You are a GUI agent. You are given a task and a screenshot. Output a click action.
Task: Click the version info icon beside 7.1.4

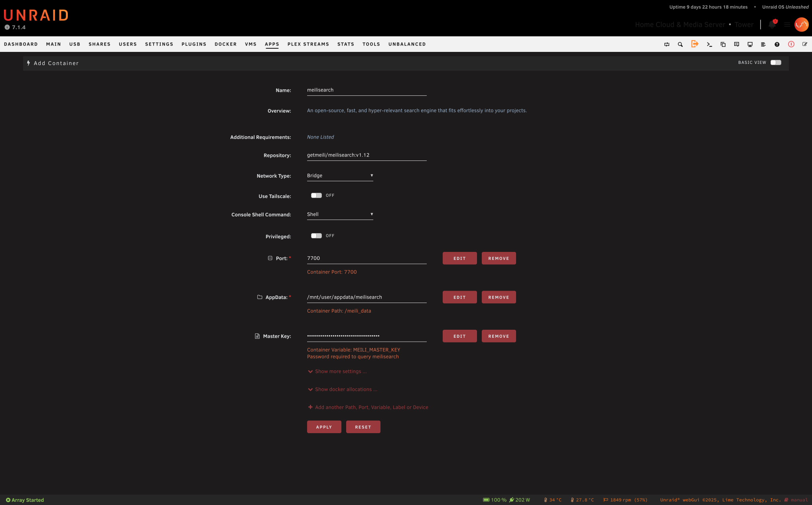(x=7, y=27)
